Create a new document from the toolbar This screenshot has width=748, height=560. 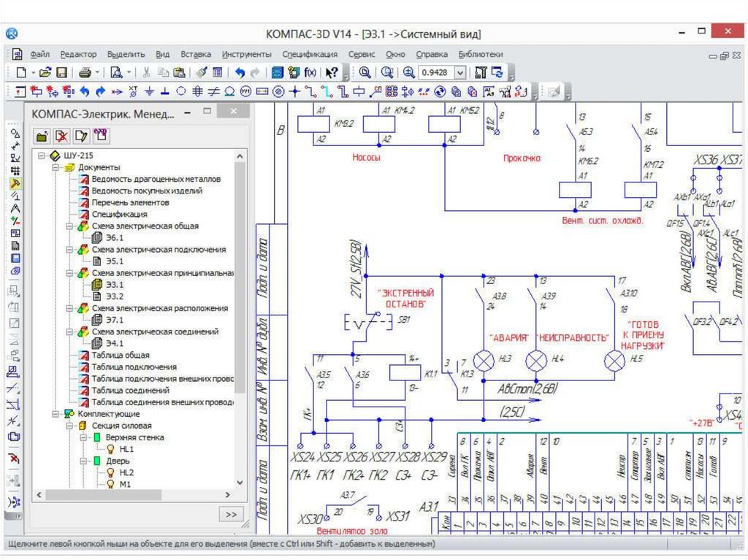(21, 72)
